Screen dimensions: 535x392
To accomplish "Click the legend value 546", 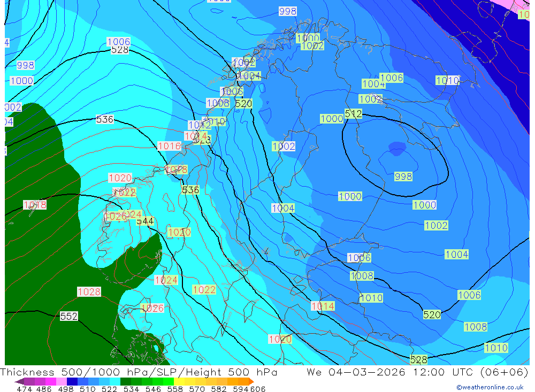I will tap(153, 389).
